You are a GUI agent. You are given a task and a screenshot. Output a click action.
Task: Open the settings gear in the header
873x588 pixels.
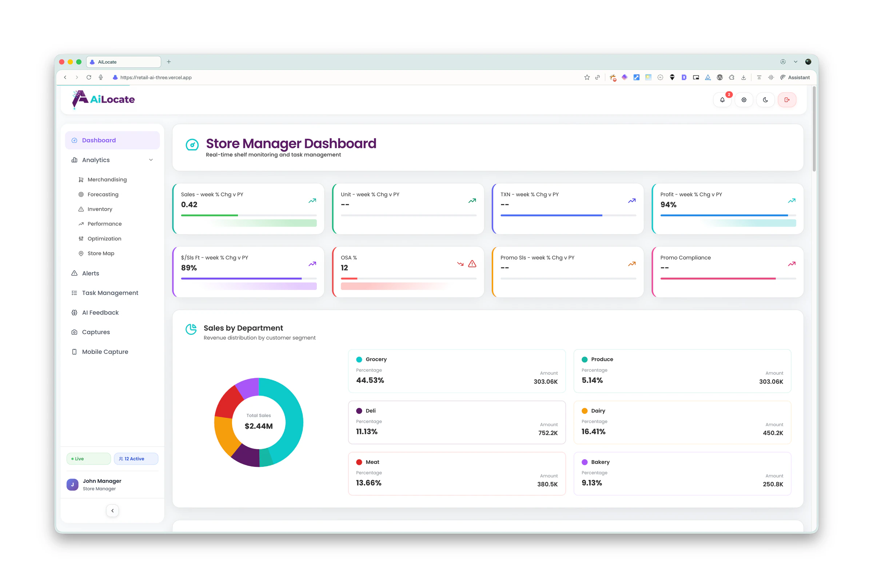tap(744, 100)
